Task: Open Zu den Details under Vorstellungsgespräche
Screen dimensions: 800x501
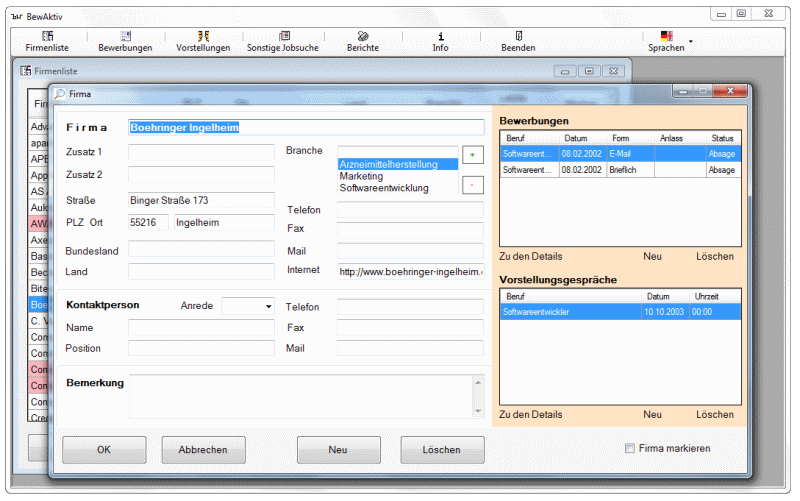Action: [x=531, y=415]
